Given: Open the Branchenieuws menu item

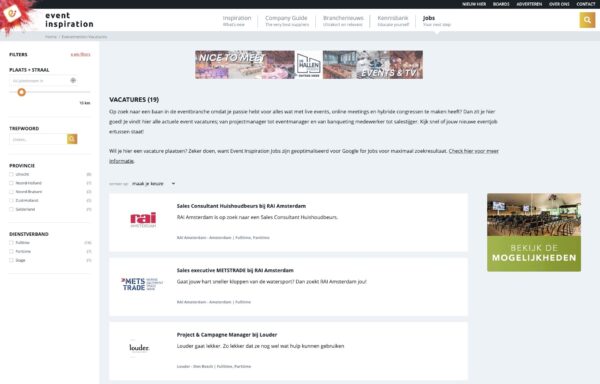Looking at the screenshot, I should 343,21.
